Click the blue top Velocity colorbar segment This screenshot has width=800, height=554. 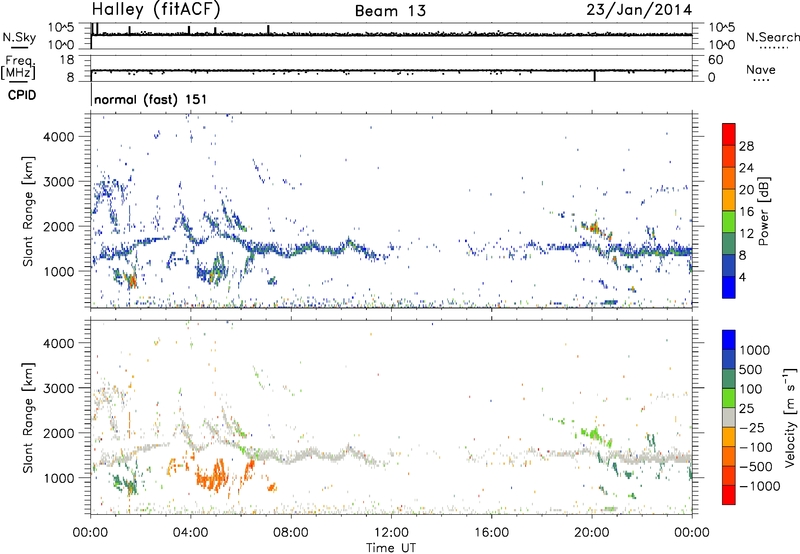click(729, 340)
